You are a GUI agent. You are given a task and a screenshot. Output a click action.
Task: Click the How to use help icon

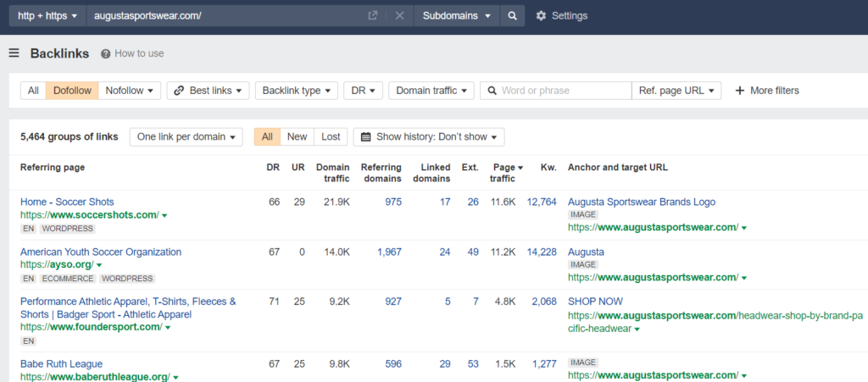point(105,53)
